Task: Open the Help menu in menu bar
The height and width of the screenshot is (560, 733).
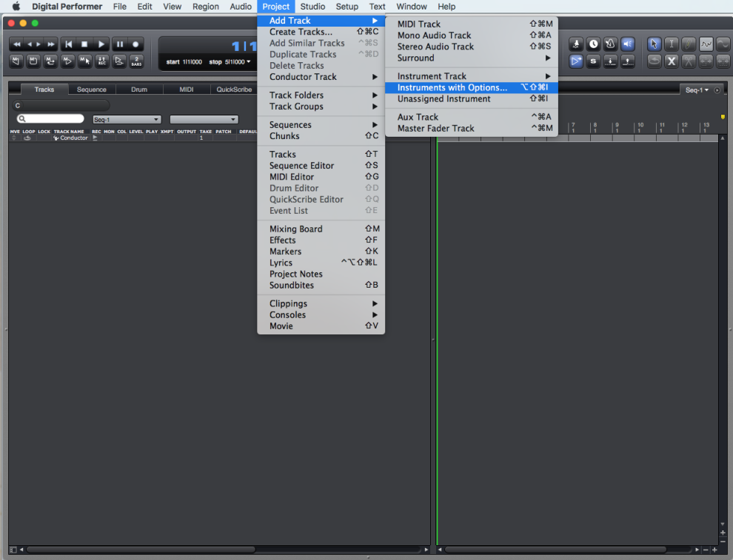Action: [446, 7]
